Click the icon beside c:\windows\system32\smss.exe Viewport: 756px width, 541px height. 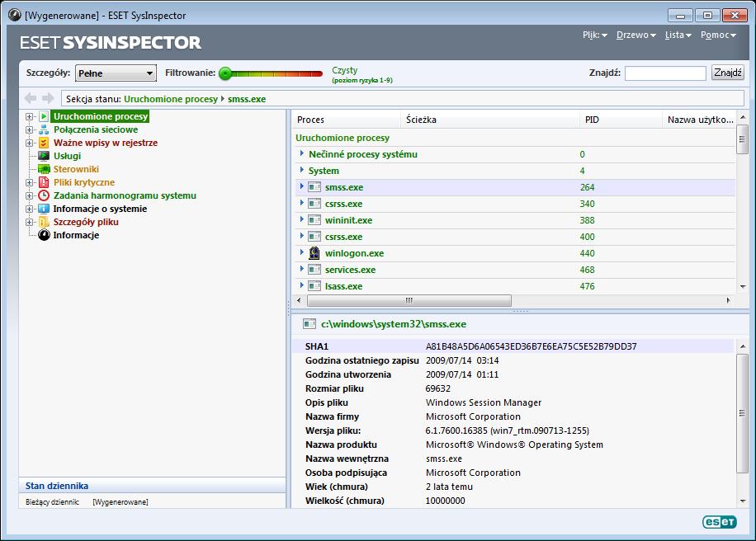[x=309, y=324]
